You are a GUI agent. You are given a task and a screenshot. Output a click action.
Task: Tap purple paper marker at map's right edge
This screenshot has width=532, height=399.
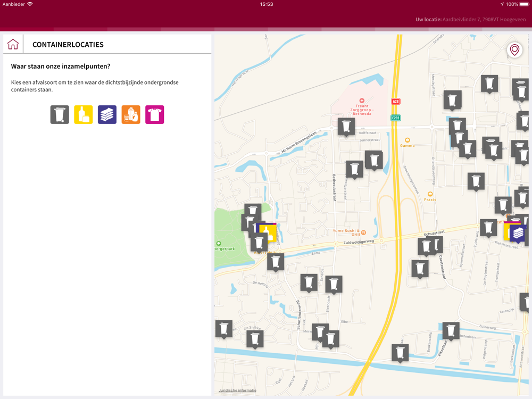click(518, 233)
